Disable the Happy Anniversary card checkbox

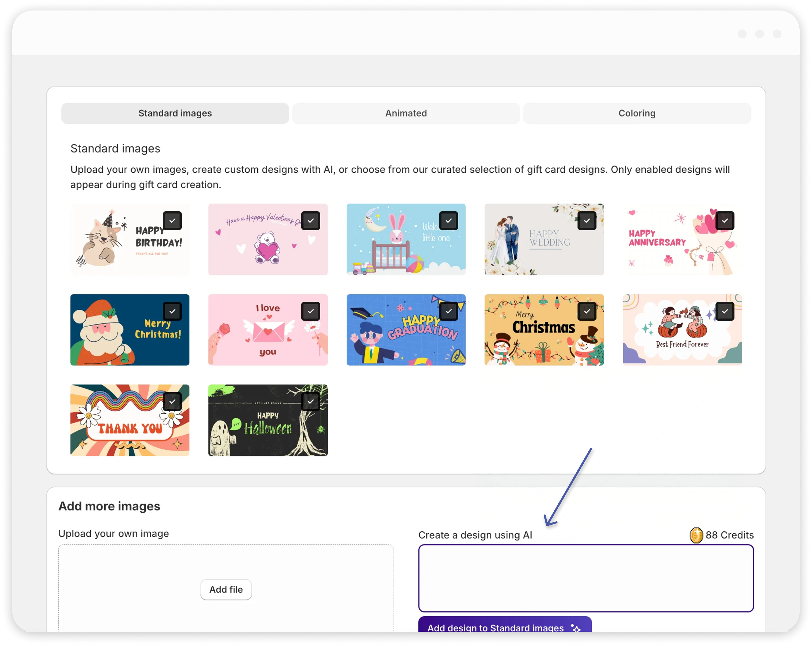(725, 221)
